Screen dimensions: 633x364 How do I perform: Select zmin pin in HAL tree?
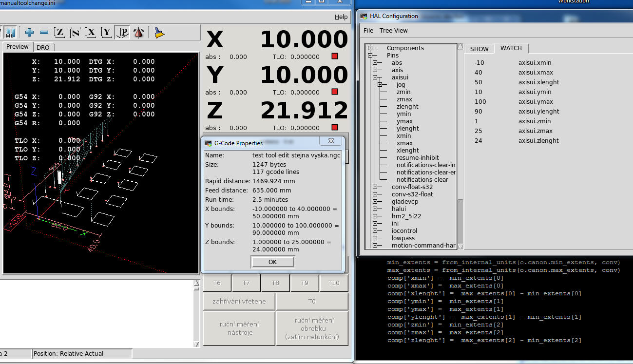[403, 92]
